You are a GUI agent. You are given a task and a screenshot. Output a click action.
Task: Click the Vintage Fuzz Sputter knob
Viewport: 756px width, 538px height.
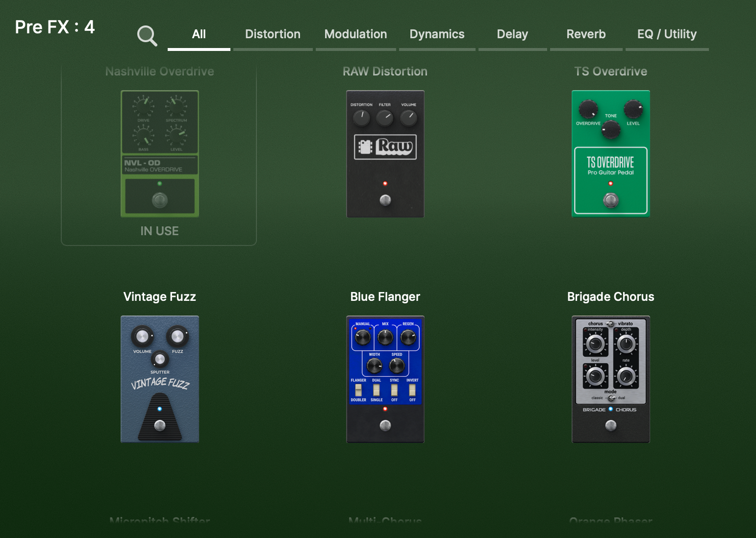click(160, 359)
